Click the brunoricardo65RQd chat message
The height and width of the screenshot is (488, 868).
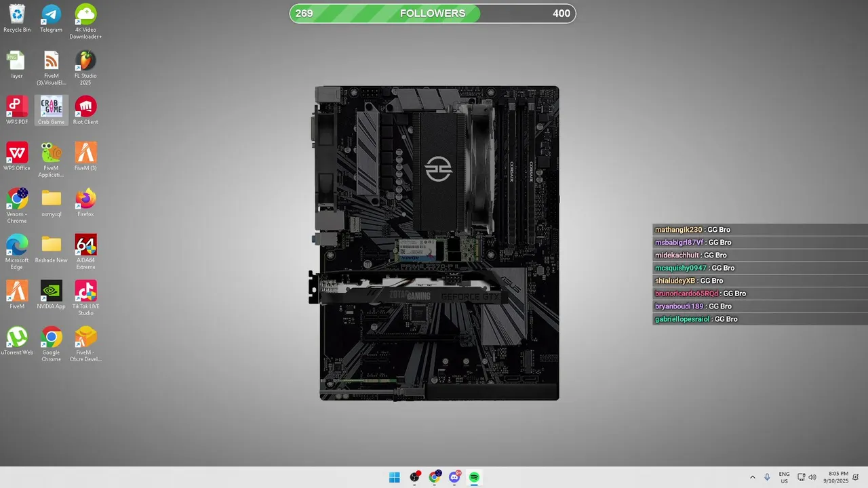[x=760, y=293]
